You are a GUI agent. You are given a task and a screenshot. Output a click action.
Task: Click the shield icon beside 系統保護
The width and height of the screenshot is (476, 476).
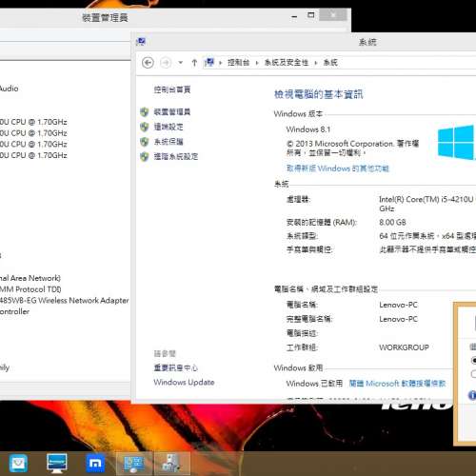coord(145,142)
